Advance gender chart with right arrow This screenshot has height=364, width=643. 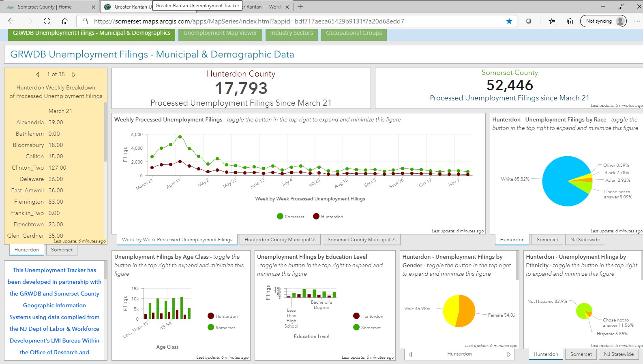point(509,354)
